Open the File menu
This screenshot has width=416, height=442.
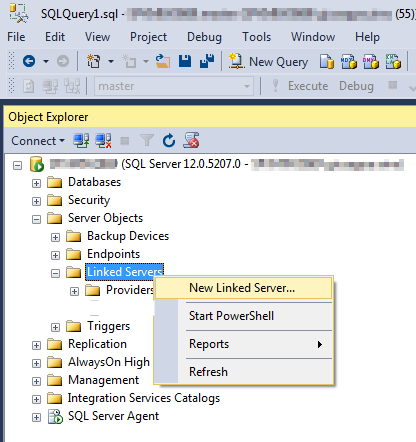(x=16, y=37)
